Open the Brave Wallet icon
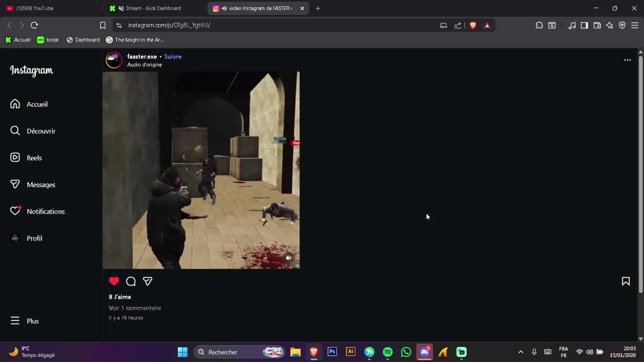 click(x=597, y=25)
